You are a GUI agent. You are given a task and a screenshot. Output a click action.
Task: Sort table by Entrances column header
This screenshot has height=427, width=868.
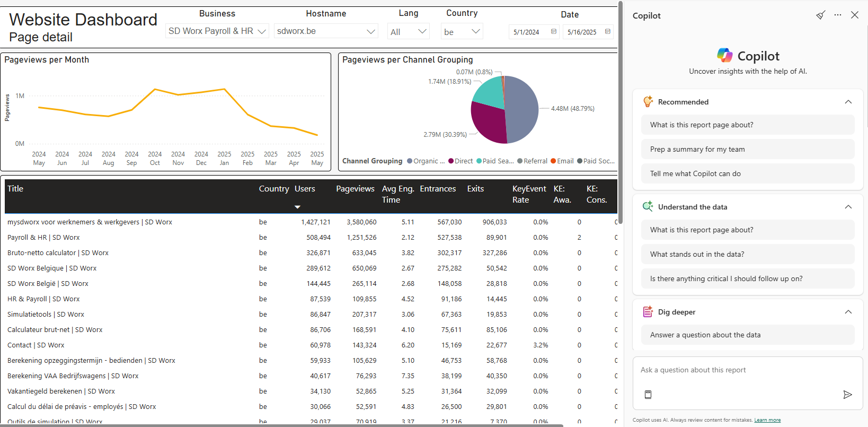click(x=438, y=189)
